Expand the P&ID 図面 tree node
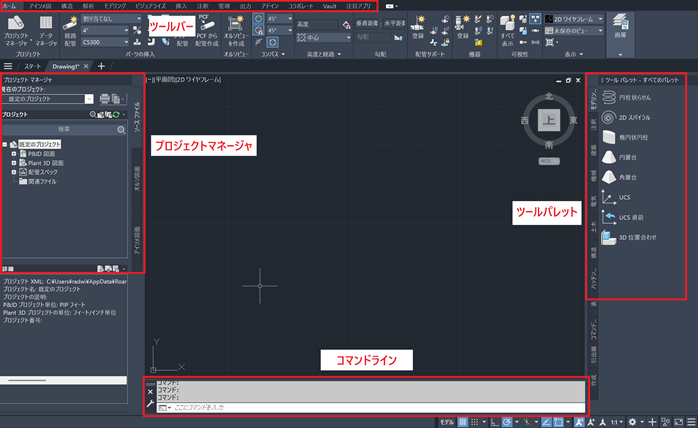 click(14, 154)
